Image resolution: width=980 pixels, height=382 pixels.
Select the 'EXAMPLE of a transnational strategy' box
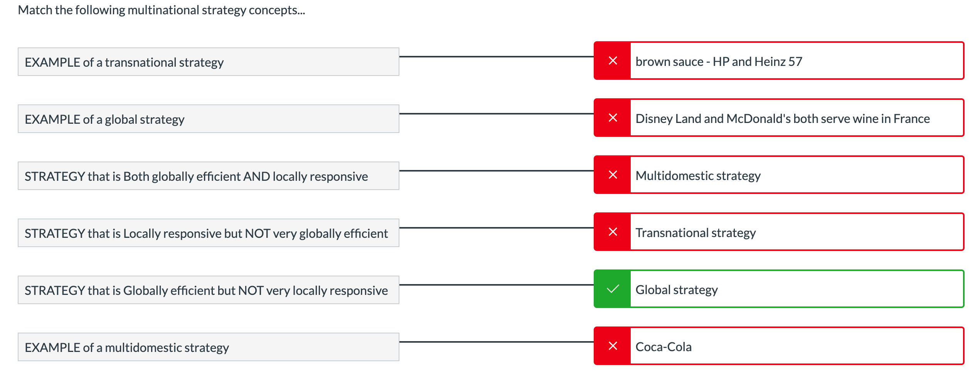point(208,61)
